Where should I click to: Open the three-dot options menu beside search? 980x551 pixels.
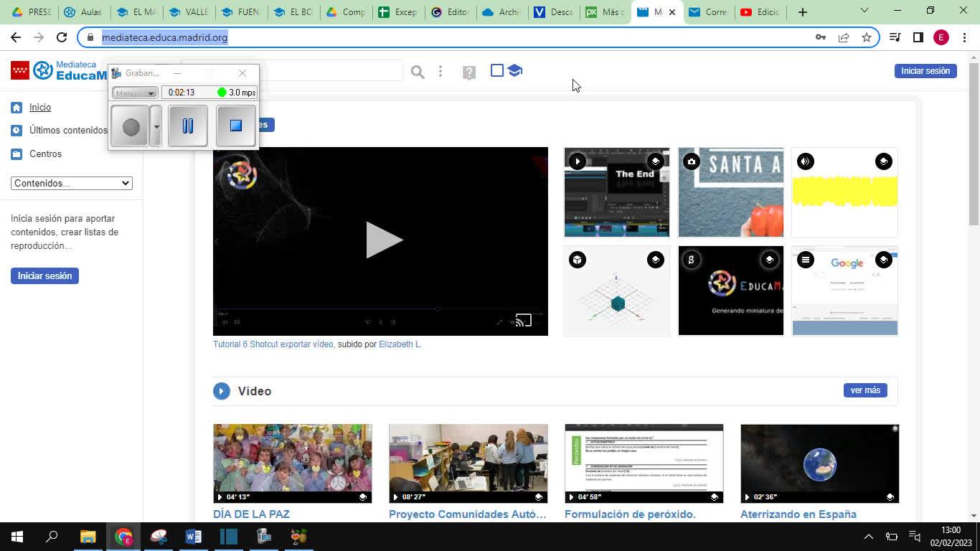coord(440,72)
